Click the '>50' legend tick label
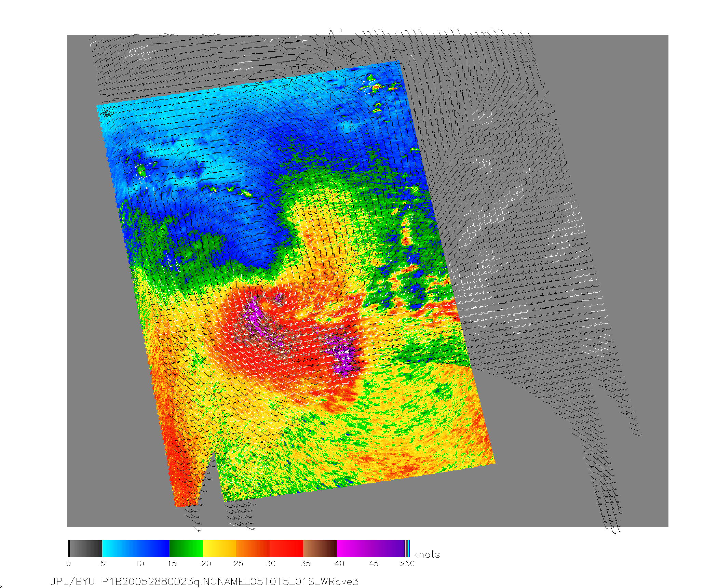The image size is (704, 588). 407,563
